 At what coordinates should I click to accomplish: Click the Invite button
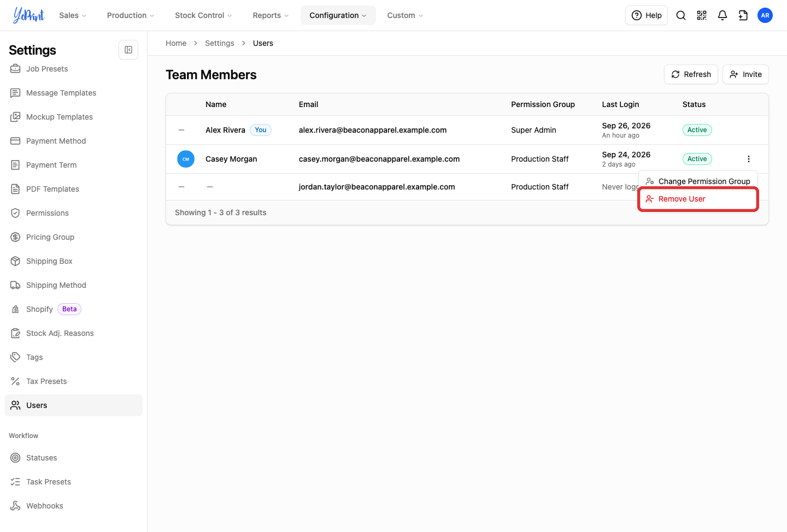(x=745, y=74)
